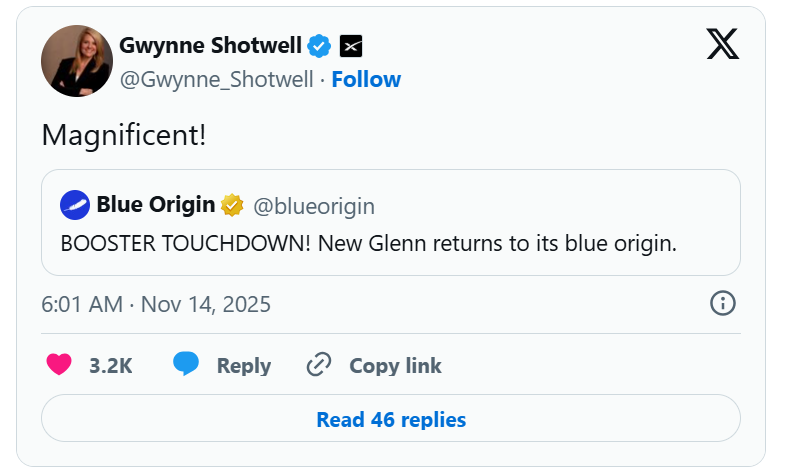Image resolution: width=810 pixels, height=468 pixels.
Task: Click the blue reply speech bubble icon
Action: (186, 365)
